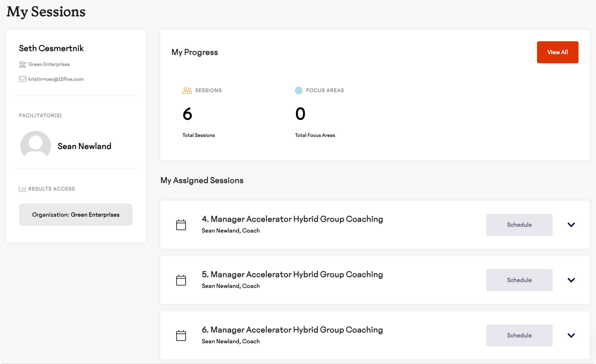Click Green Enterprises company name
Screen dimensions: 596x364
[x=49, y=64]
